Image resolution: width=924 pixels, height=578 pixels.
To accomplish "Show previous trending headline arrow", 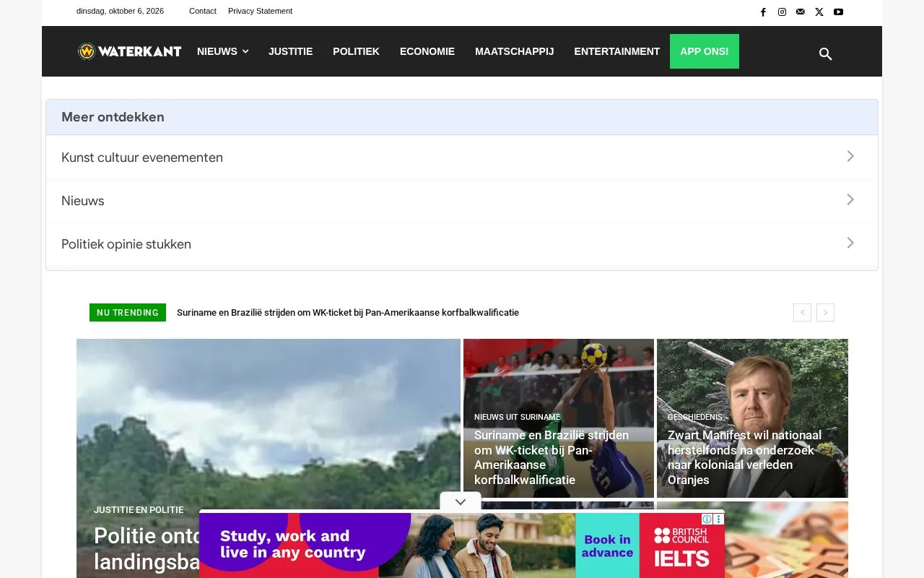I will (802, 312).
